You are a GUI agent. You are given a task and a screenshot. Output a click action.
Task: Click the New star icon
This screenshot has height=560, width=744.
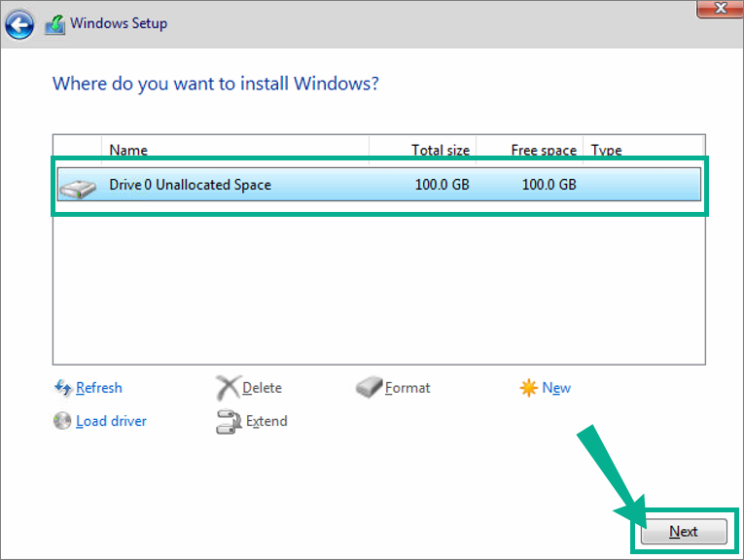(x=528, y=388)
